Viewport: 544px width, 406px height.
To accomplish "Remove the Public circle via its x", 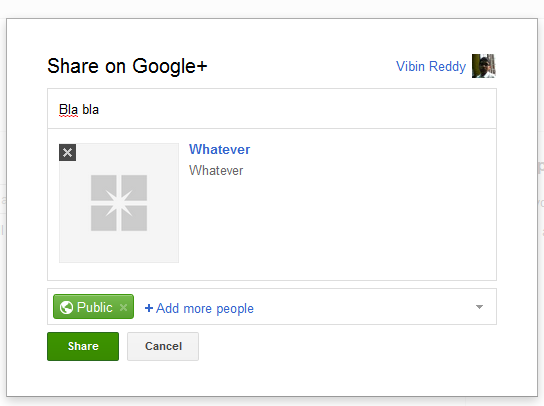I will (x=123, y=307).
